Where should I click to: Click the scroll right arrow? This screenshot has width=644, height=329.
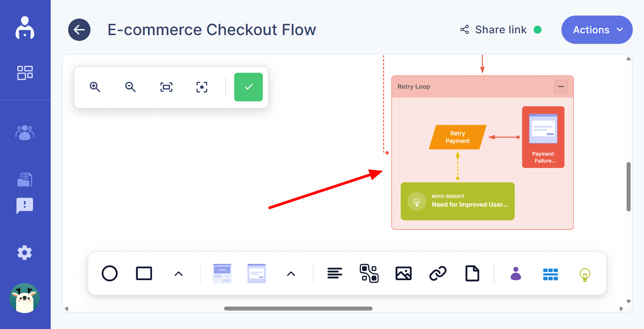click(x=622, y=309)
